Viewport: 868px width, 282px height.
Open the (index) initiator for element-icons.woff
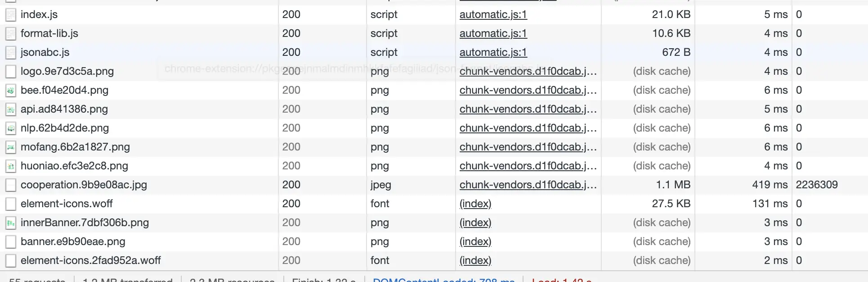click(475, 204)
